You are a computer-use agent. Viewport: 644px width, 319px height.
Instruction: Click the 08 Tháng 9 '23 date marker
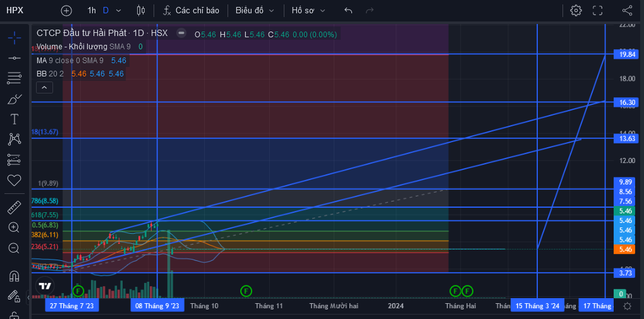[157, 306]
